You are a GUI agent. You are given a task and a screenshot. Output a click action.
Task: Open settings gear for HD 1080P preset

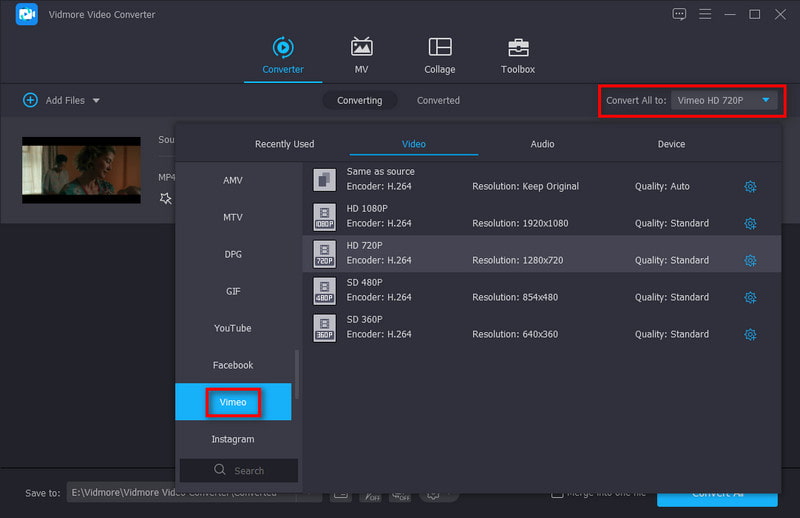[750, 224]
